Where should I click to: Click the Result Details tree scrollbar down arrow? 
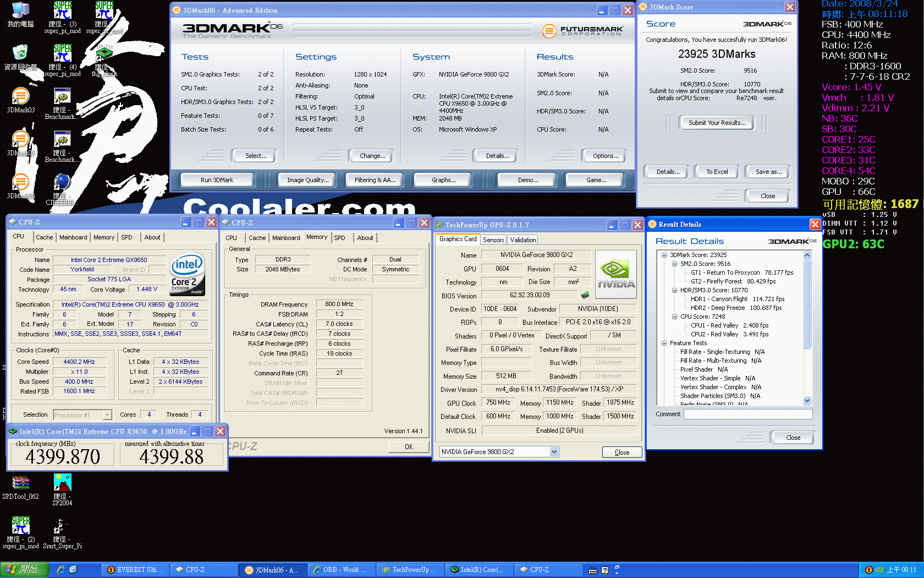pyautogui.click(x=807, y=401)
